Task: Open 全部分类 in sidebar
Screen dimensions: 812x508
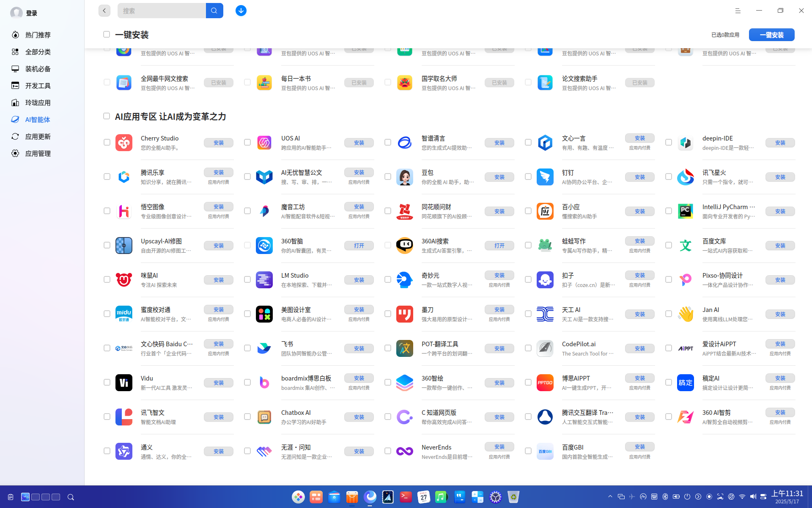Action: coord(38,52)
